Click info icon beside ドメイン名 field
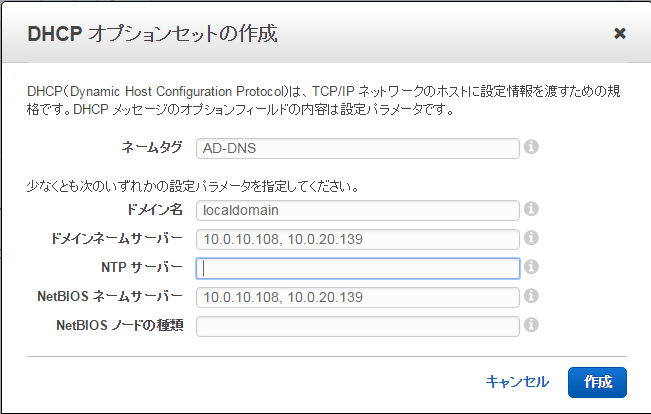The image size is (651, 414). (532, 210)
